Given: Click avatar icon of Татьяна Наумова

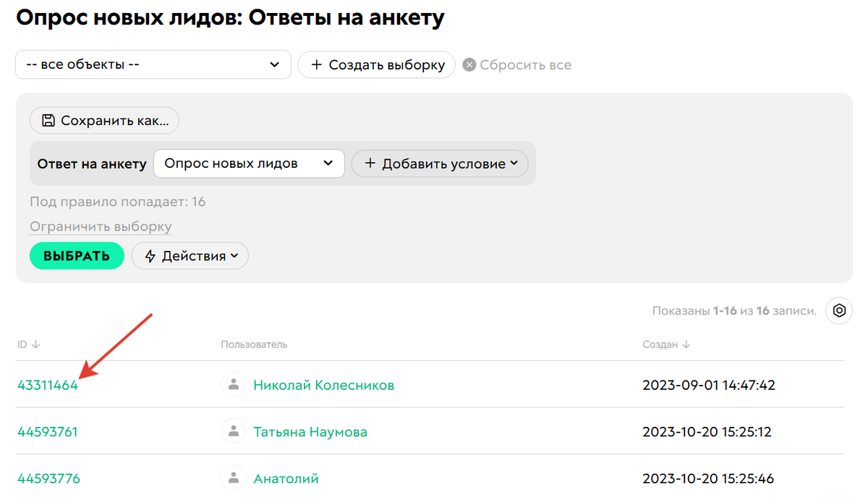Looking at the screenshot, I should 233,430.
